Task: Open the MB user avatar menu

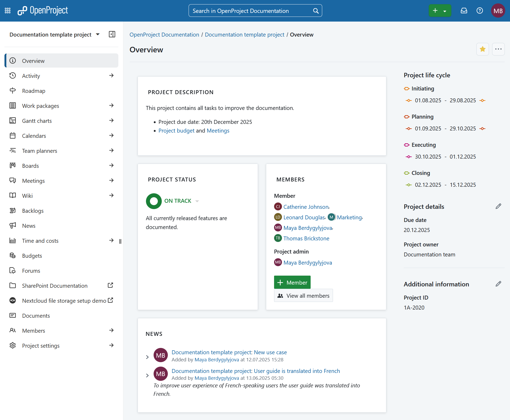Action: click(x=498, y=11)
